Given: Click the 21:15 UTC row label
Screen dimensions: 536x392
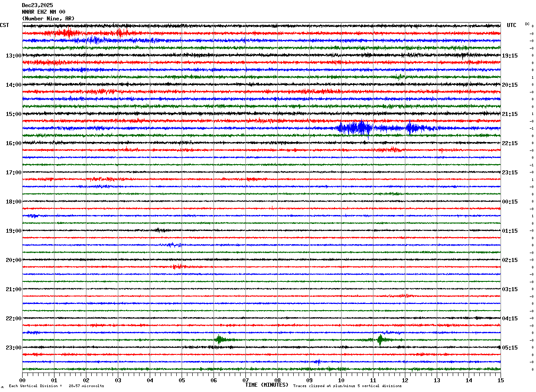Looking at the screenshot, I should [x=510, y=114].
